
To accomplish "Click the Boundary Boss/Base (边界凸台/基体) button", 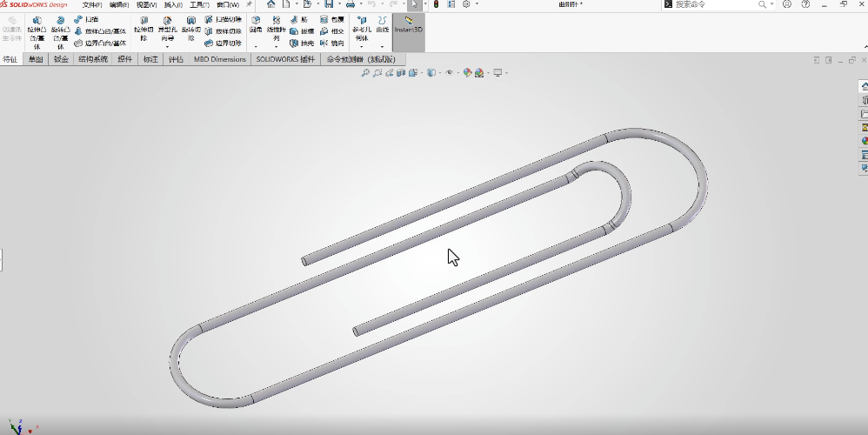I will pos(100,43).
